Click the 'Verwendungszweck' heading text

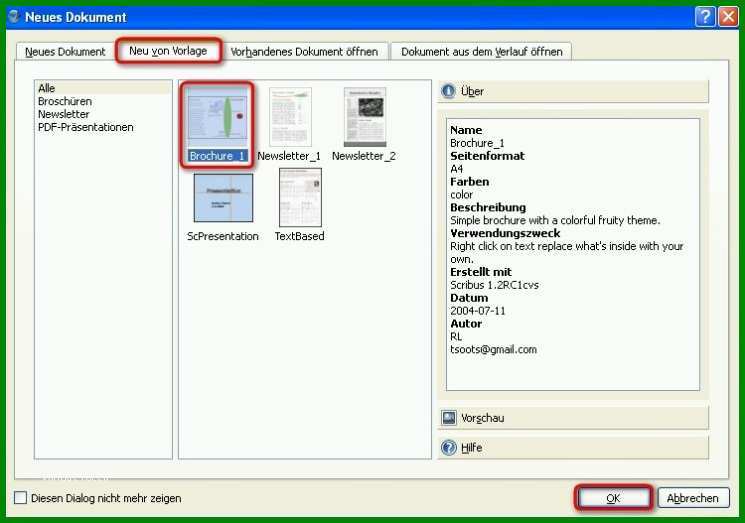(x=505, y=233)
